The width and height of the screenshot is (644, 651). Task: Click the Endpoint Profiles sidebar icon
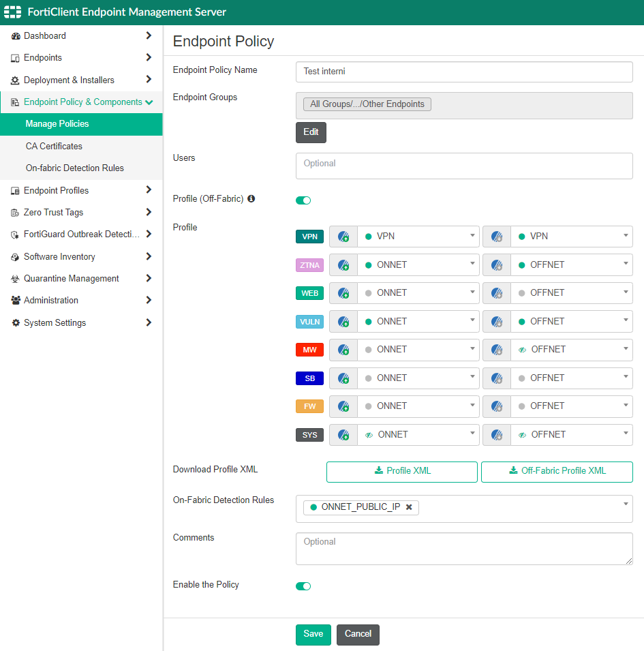[15, 191]
